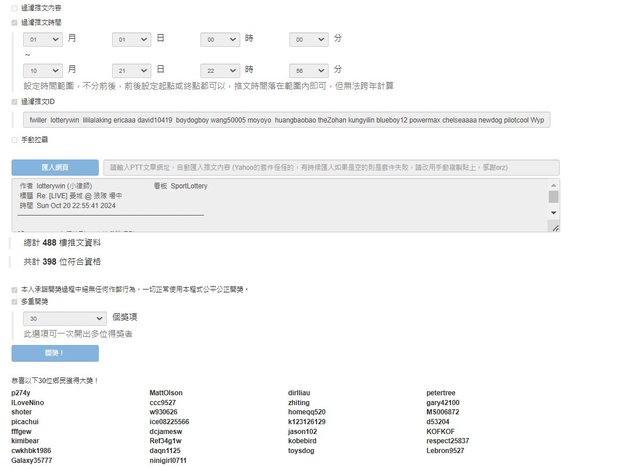The width and height of the screenshot is (640, 471).
Task: Click the 匯入網頁 import button
Action: pos(55,167)
